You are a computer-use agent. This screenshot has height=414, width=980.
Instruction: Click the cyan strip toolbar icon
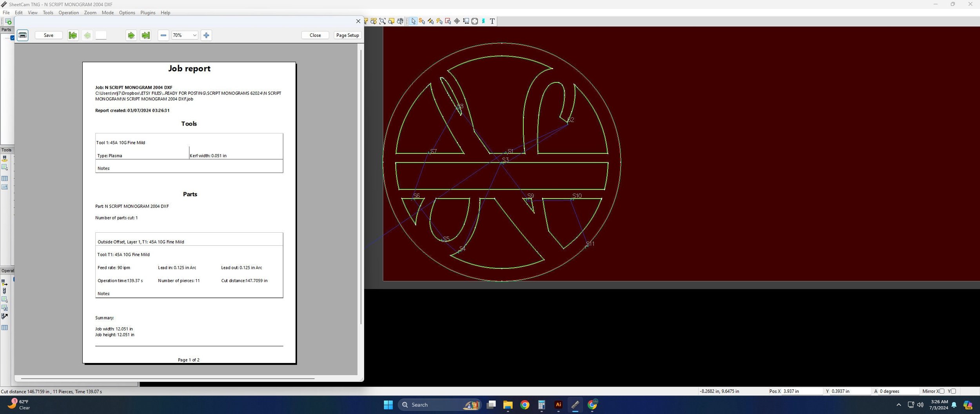(x=483, y=21)
